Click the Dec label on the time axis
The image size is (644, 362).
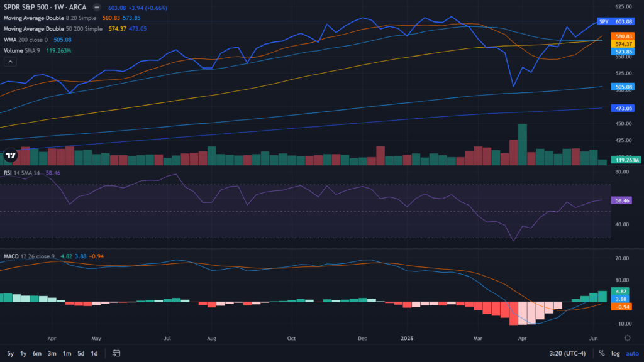click(x=362, y=339)
